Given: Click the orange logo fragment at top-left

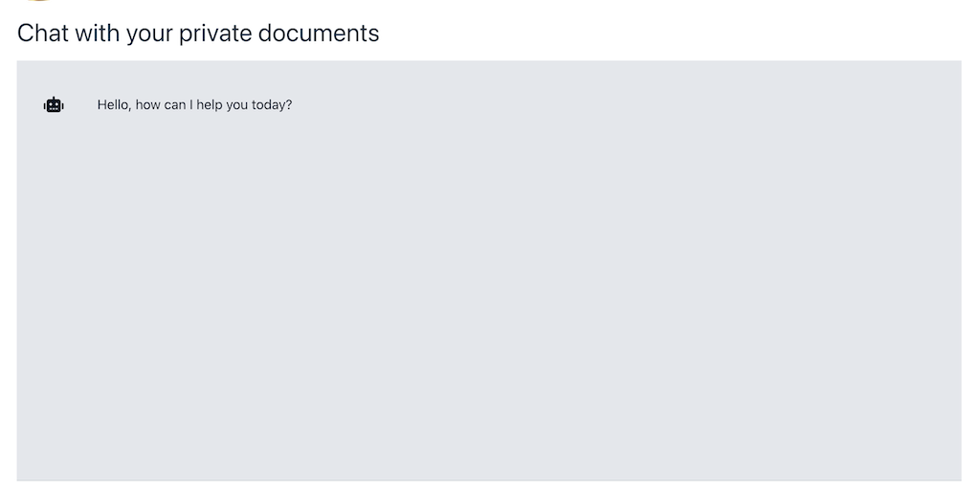Looking at the screenshot, I should [x=38, y=2].
